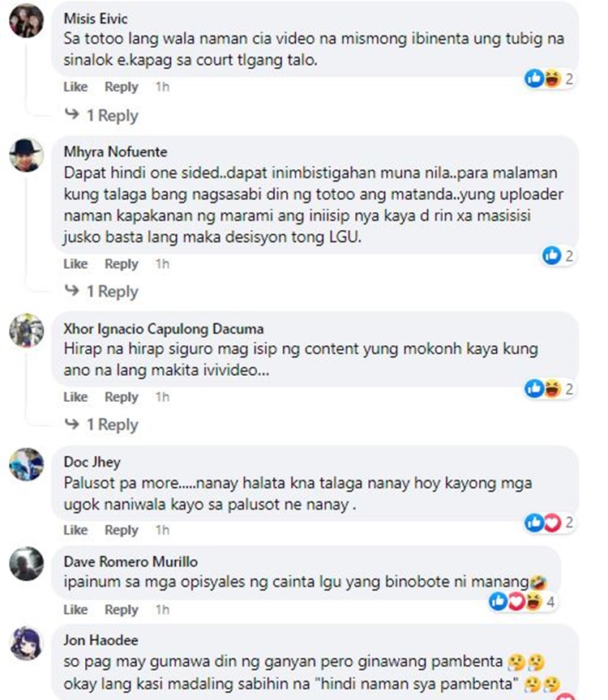Screen dimensions: 608x700
Task: View like reaction on Mhyra Nofuente's comment
Action: pyautogui.click(x=558, y=256)
